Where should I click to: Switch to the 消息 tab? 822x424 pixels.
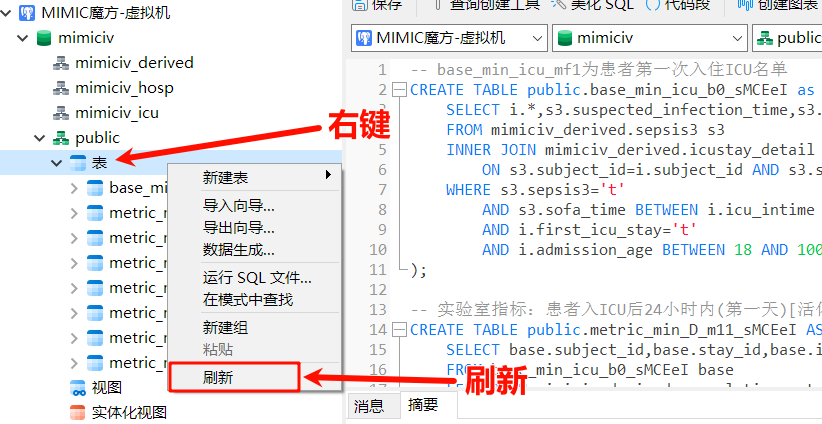(x=369, y=406)
